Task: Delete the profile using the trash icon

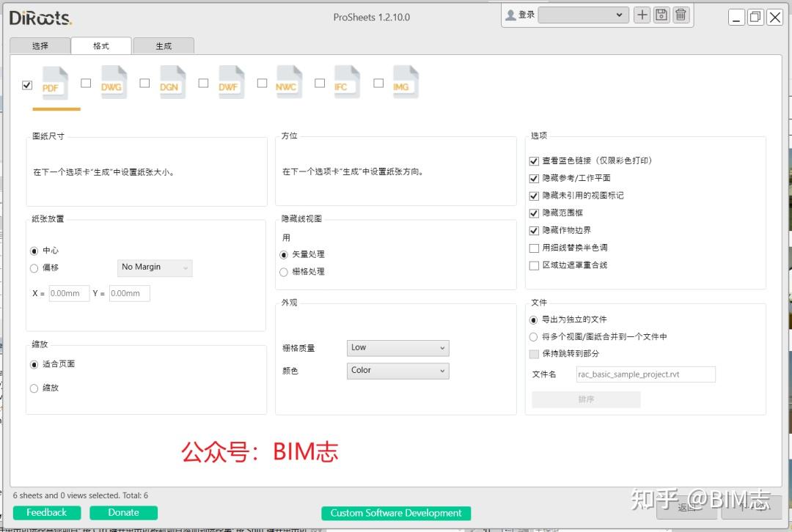Action: (x=681, y=15)
